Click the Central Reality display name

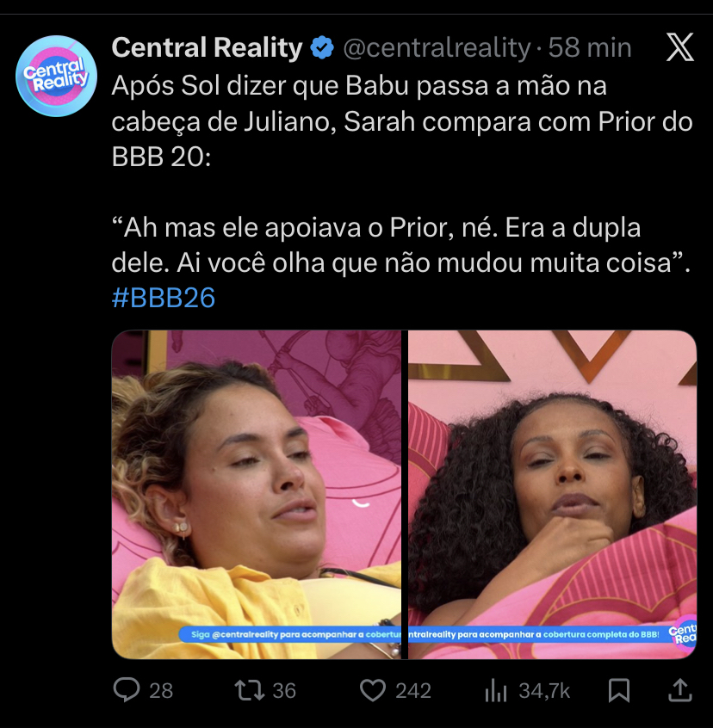tap(208, 48)
